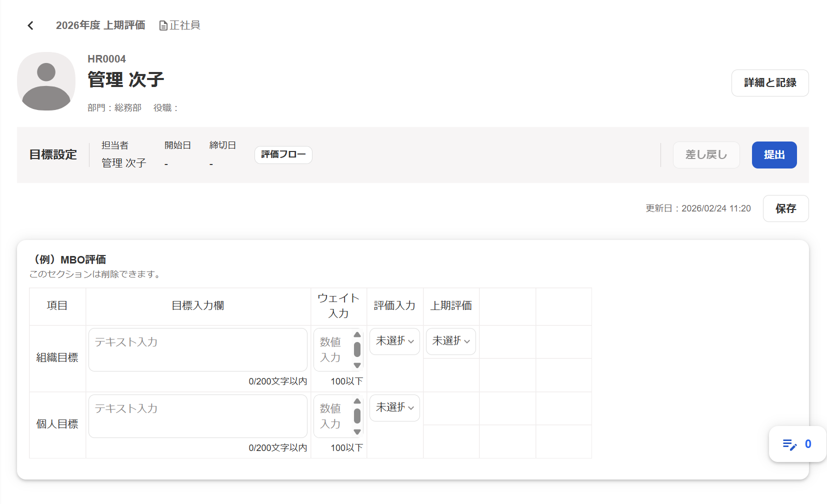Viewport: 827px width, 504px height.
Task: Save using the 保存 button
Action: click(x=785, y=208)
